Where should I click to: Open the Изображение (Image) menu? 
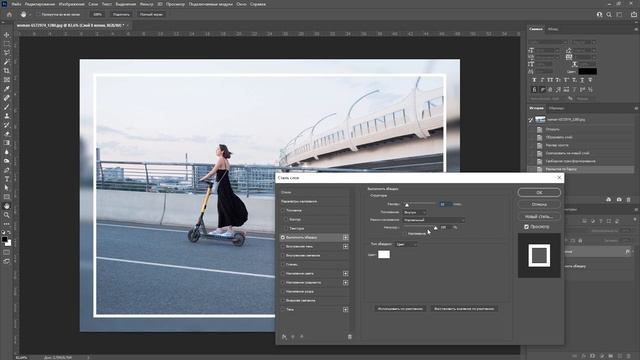(72, 4)
